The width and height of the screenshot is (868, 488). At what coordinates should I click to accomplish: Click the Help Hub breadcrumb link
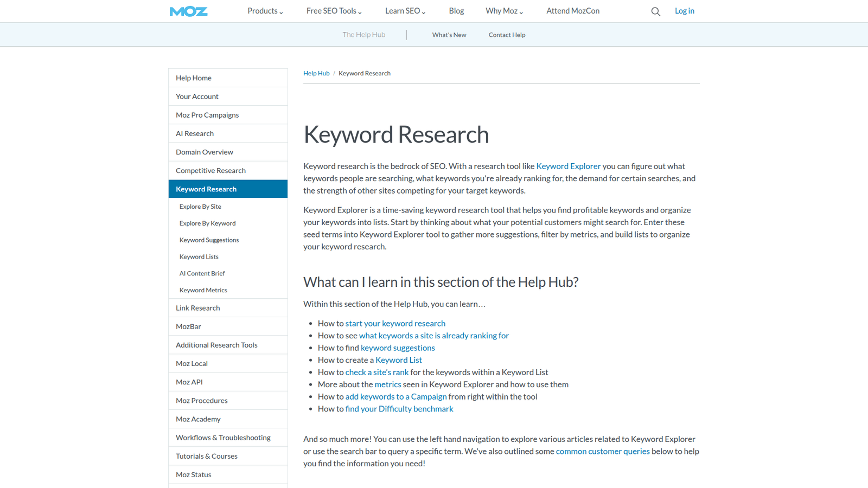point(316,73)
